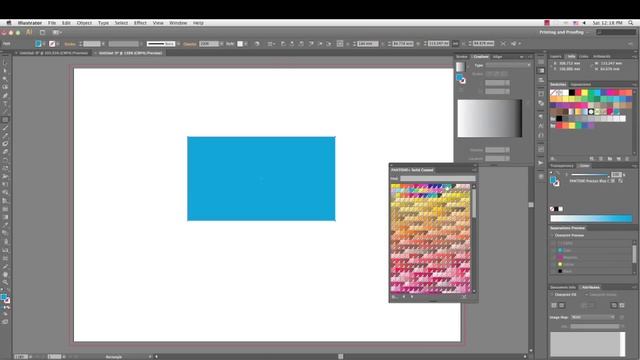This screenshot has width=640, height=360.
Task: Click the blue tint ramp in the Color panel
Action: (591, 218)
